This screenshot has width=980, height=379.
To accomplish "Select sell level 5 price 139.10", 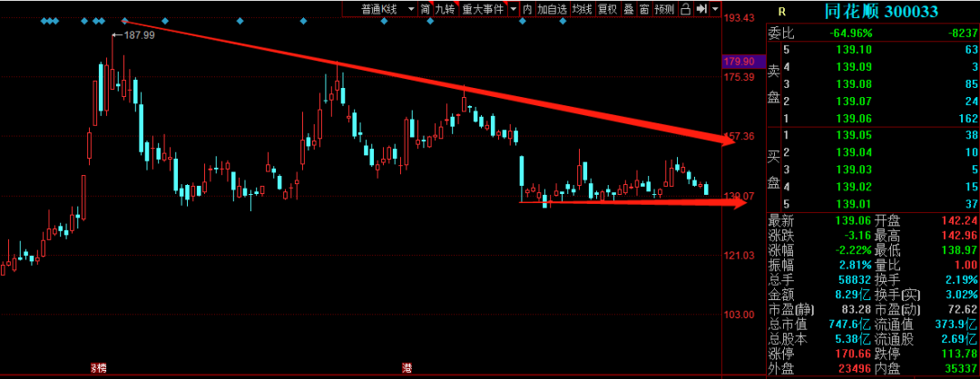I will pyautogui.click(x=854, y=50).
